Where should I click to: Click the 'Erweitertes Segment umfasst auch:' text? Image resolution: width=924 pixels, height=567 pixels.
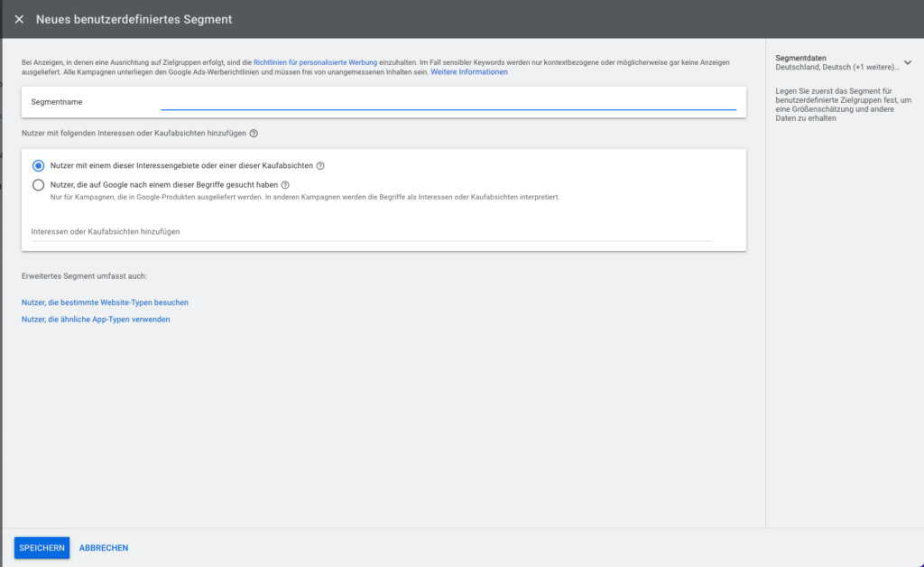point(84,275)
